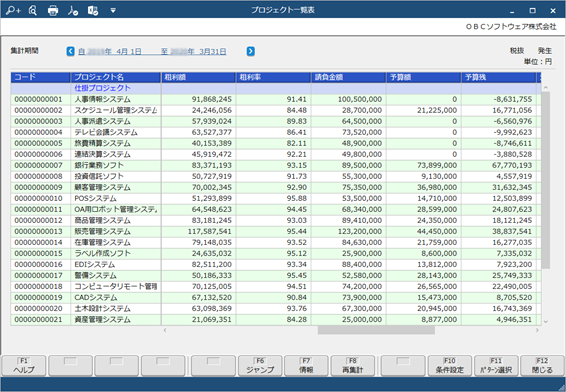Screen dimensions: 566x392
Task: Sort by 粗利額 column header
Action: click(199, 77)
